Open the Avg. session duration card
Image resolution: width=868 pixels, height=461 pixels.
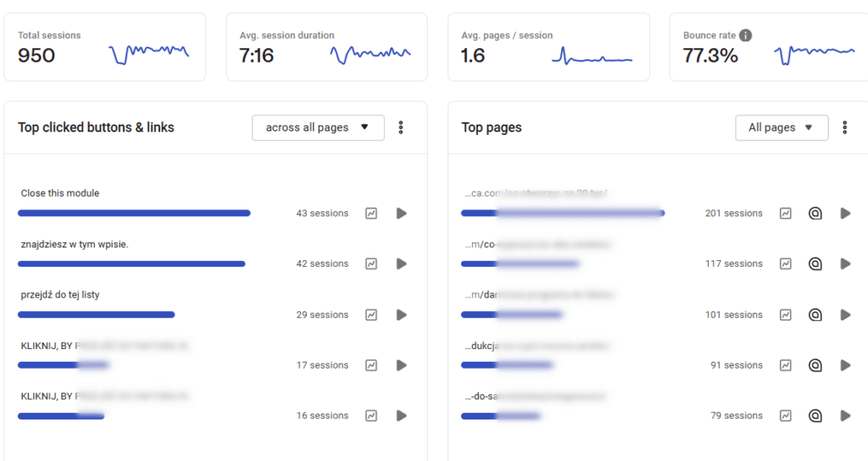[x=326, y=47]
